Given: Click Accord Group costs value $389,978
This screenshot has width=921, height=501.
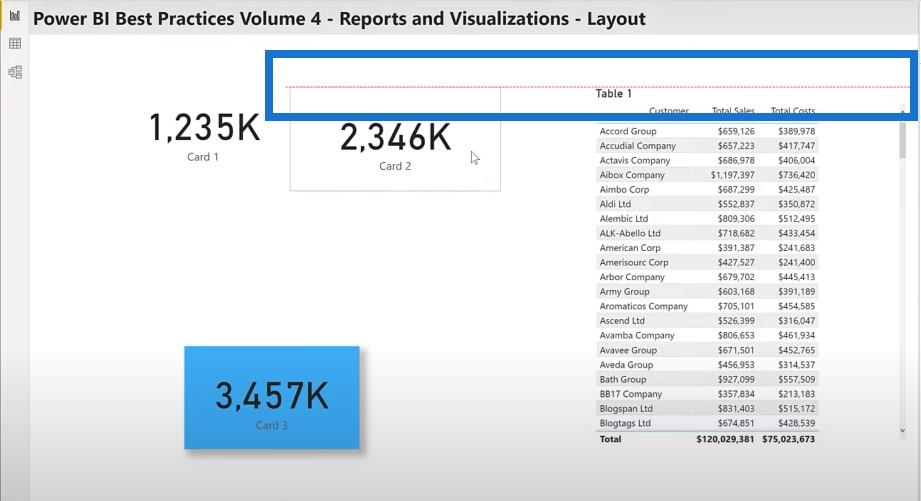Looking at the screenshot, I should [796, 131].
